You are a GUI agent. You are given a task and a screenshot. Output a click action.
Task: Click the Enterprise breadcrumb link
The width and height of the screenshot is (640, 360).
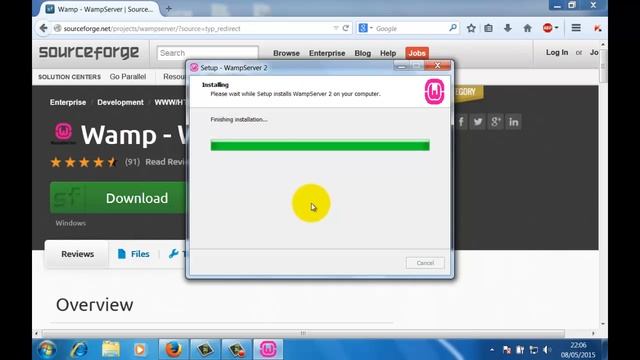click(x=68, y=102)
